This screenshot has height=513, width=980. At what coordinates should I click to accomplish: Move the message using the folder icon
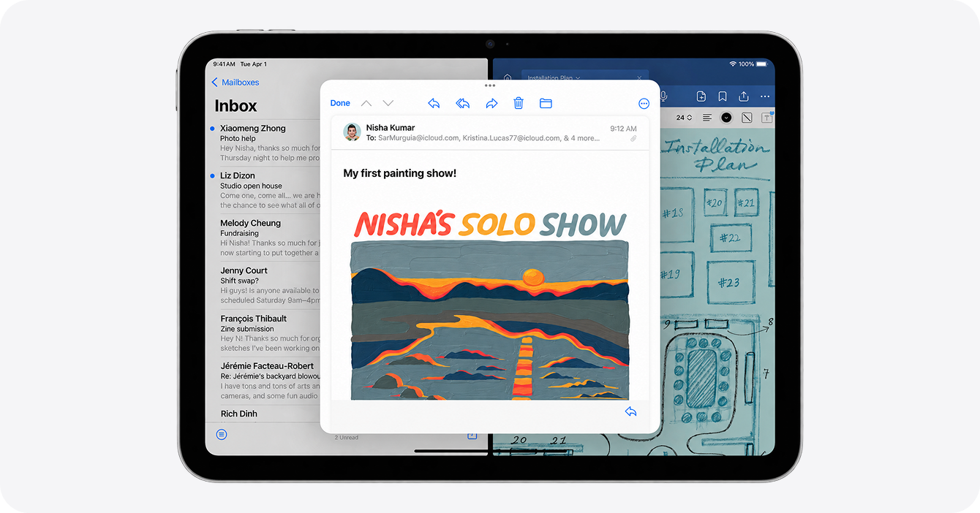[x=546, y=104]
